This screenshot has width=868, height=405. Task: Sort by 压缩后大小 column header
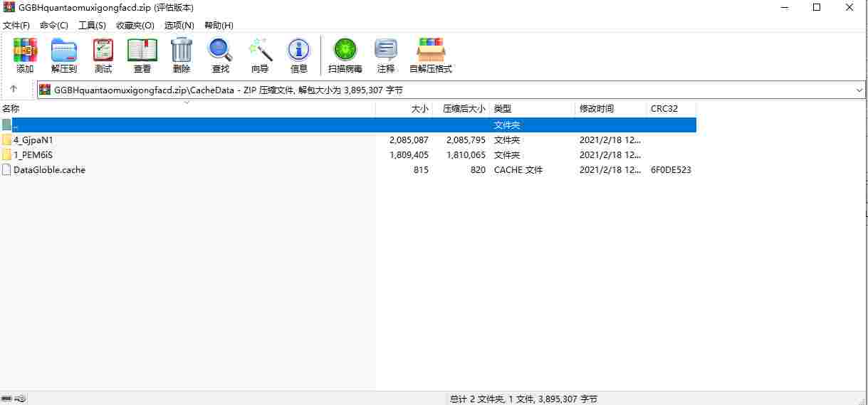461,109
